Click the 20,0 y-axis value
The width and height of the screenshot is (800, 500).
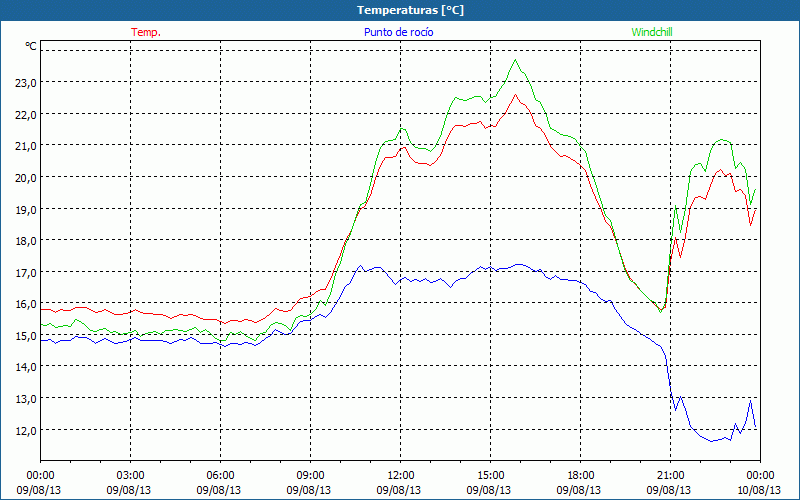pyautogui.click(x=26, y=178)
